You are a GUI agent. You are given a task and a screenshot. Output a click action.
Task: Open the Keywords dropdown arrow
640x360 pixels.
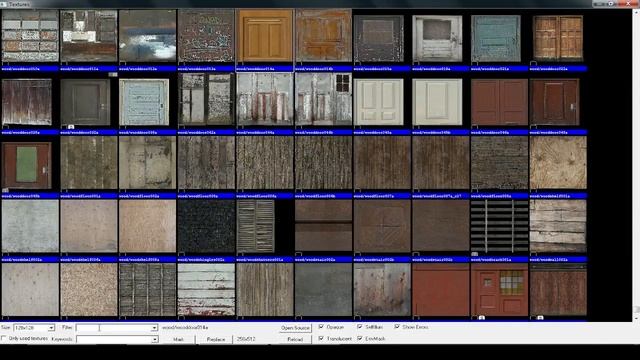click(x=154, y=339)
